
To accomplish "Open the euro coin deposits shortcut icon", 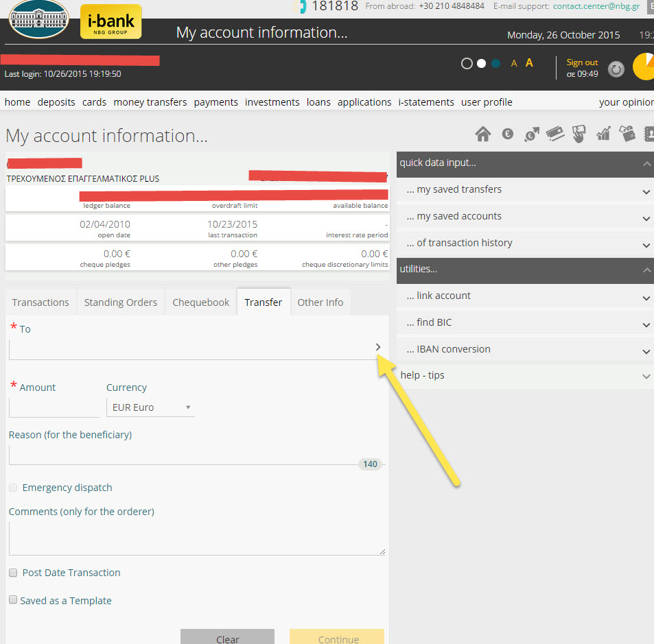I will [x=508, y=134].
